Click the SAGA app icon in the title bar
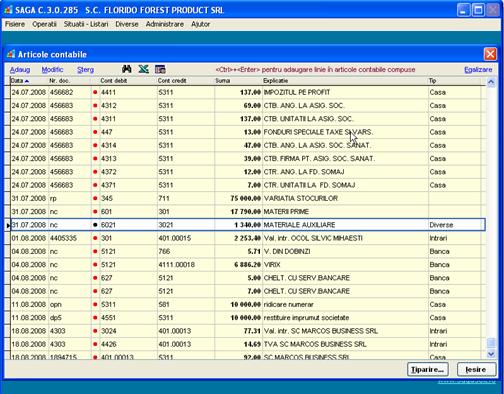This screenshot has height=394, width=504. [x=8, y=10]
